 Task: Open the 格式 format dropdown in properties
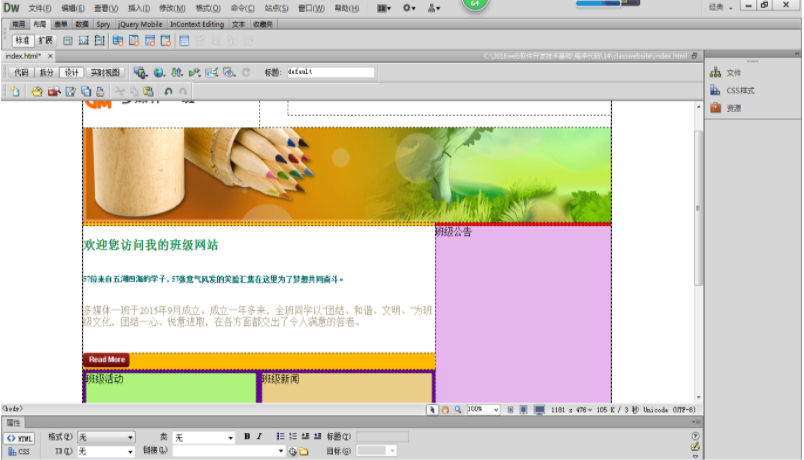(x=106, y=438)
